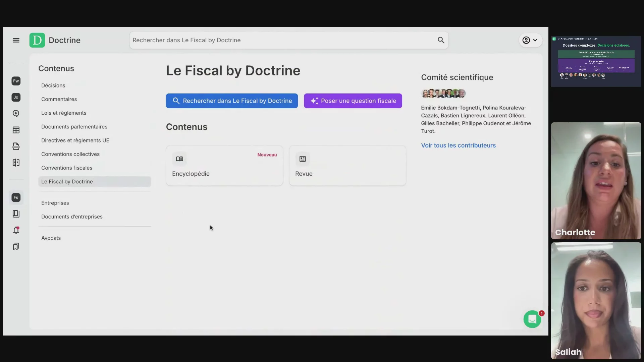Screen dimensions: 644x362
Task: Select Directives et règlements UE
Action: tap(75, 140)
